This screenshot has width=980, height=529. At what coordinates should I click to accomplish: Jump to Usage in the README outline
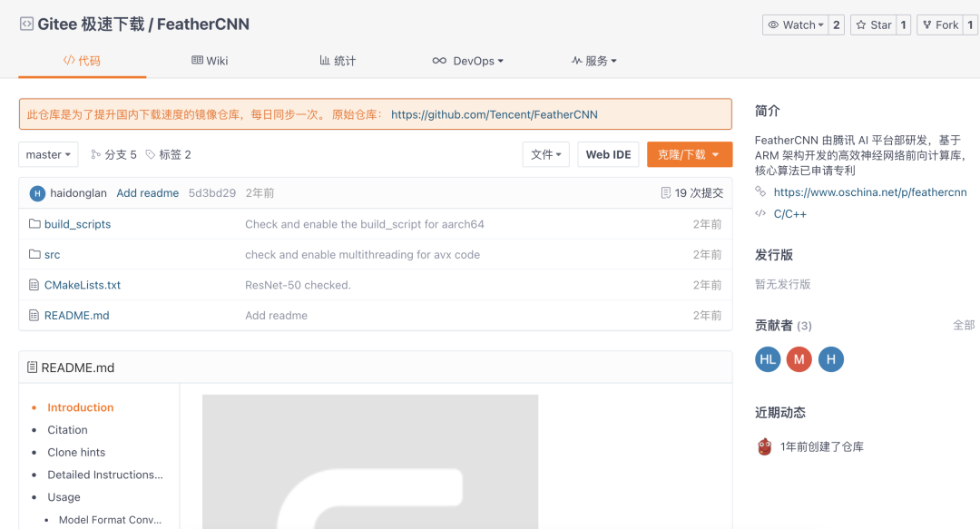pyautogui.click(x=64, y=497)
